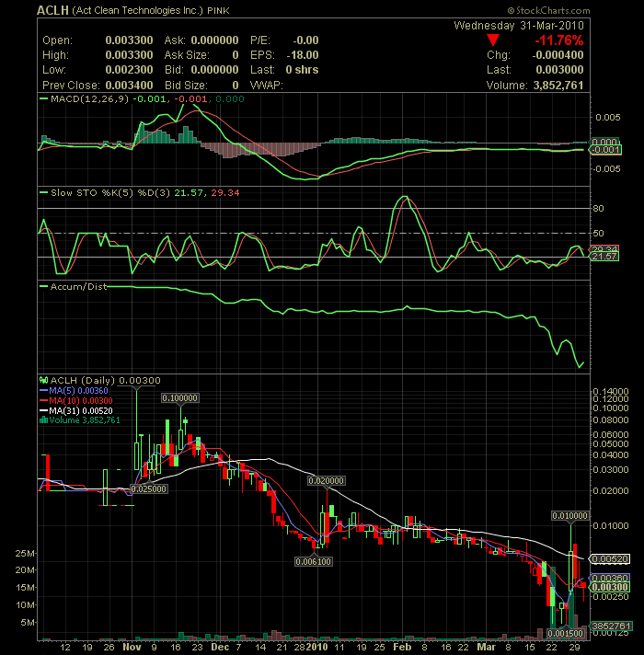Click the VWAP label
The height and width of the screenshot is (655, 644).
267,86
